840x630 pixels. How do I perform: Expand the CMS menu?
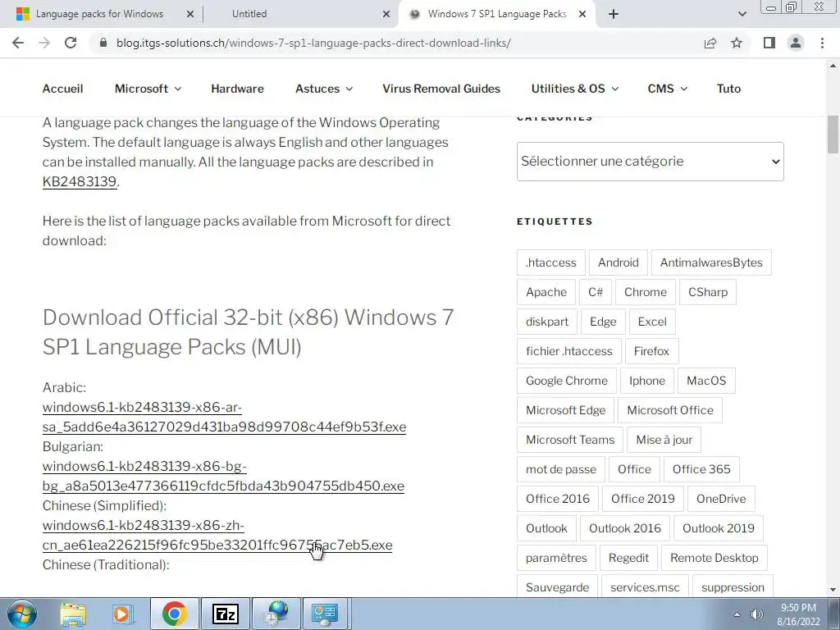pyautogui.click(x=667, y=89)
